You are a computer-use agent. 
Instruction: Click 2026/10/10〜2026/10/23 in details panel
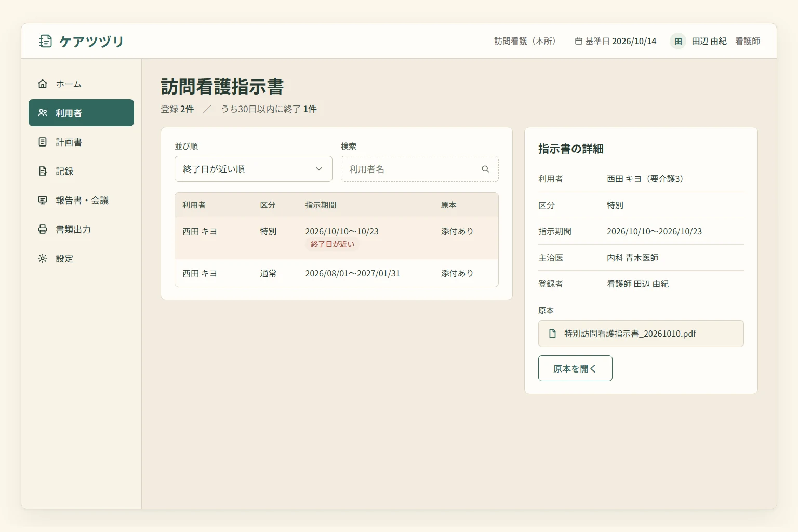[655, 231]
